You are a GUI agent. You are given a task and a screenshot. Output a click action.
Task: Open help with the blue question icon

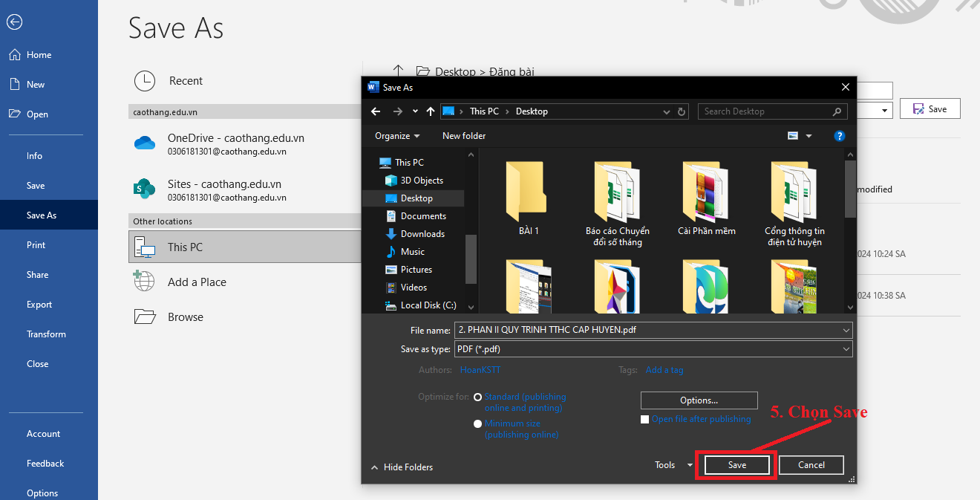(840, 136)
